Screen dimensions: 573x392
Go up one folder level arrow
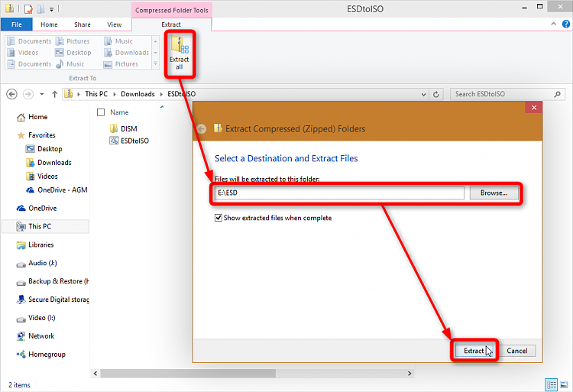click(54, 94)
